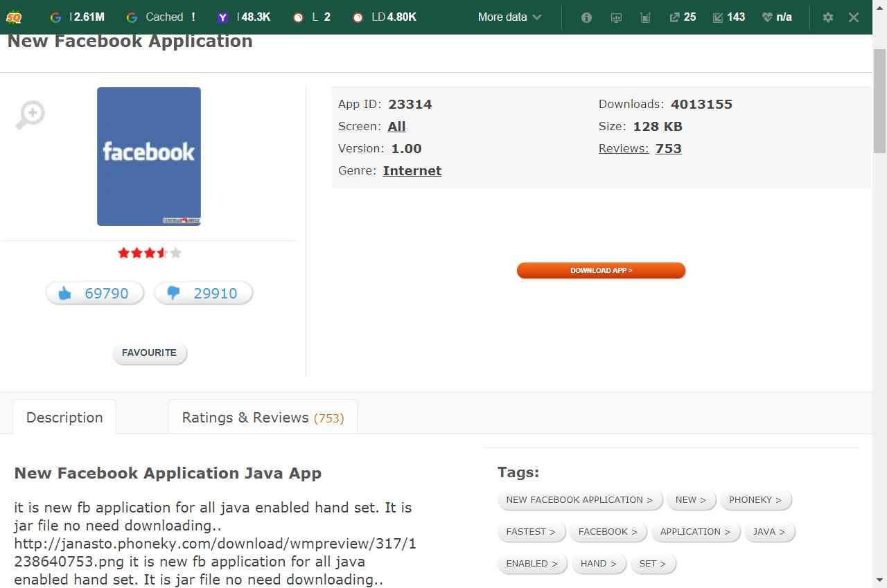Give a thumbs down vote
This screenshot has height=588, width=887.
pos(203,292)
